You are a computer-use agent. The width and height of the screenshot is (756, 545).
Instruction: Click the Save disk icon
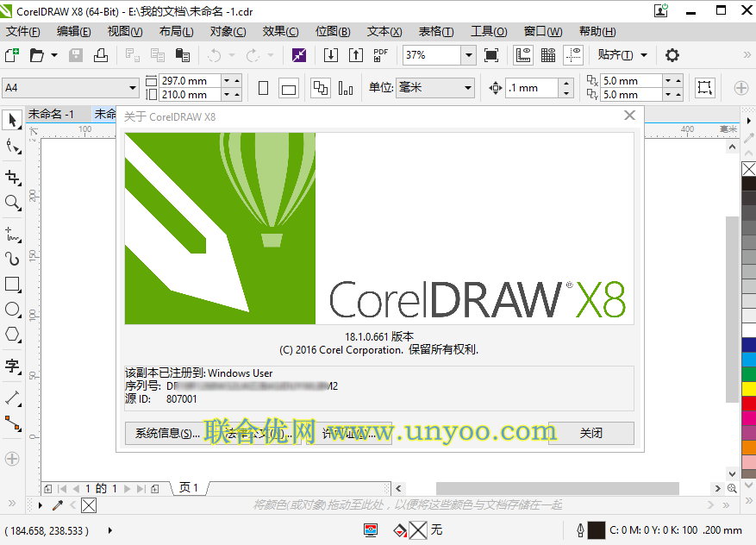[x=76, y=55]
